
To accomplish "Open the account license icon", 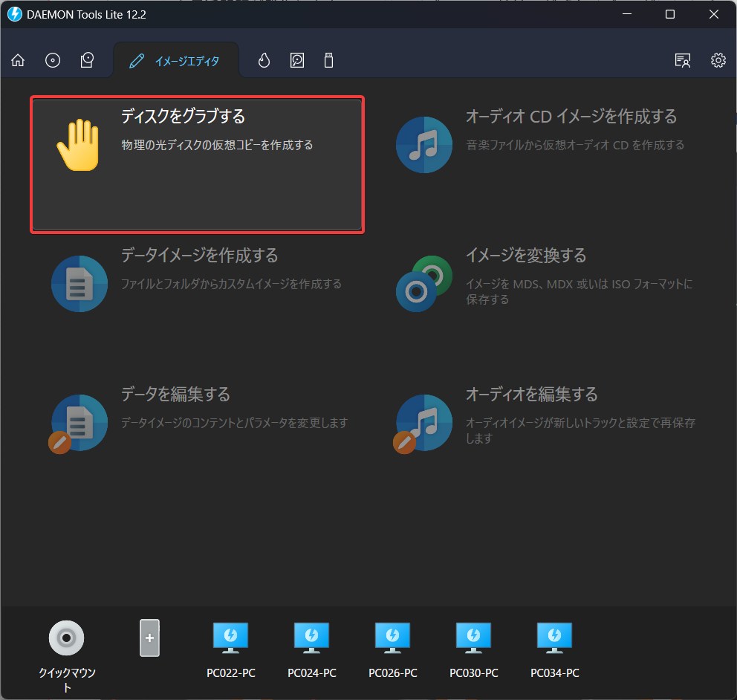I will pos(683,60).
